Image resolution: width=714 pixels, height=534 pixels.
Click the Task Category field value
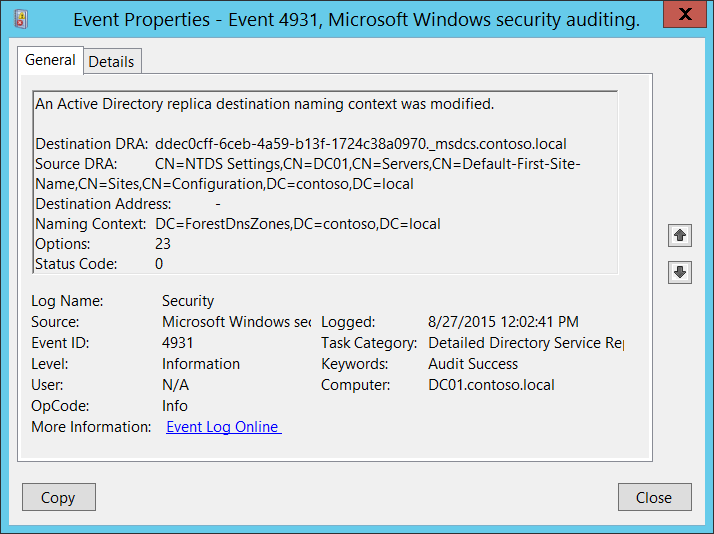click(525, 343)
